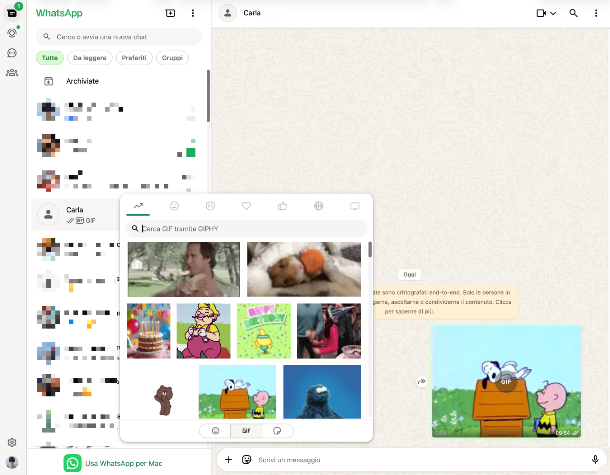Choose people dancing GIF
610x475 pixels.
click(x=329, y=331)
